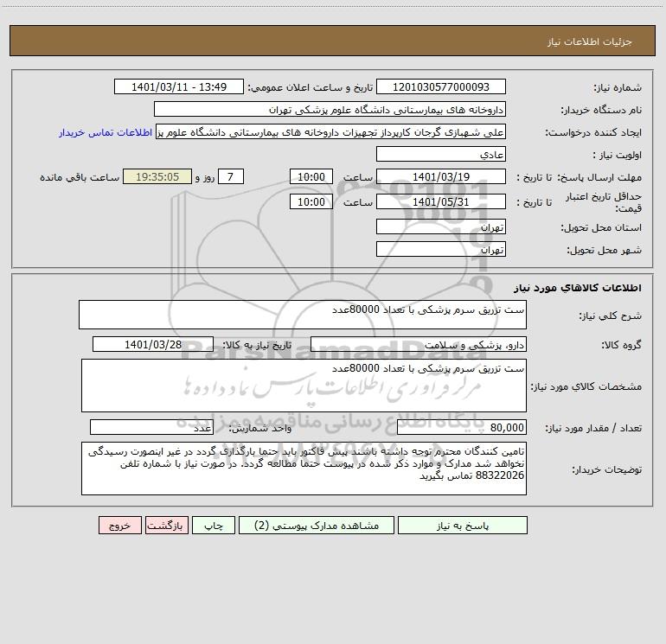
Task: Click the response deadline date 1401/03/19
Action: (441, 176)
